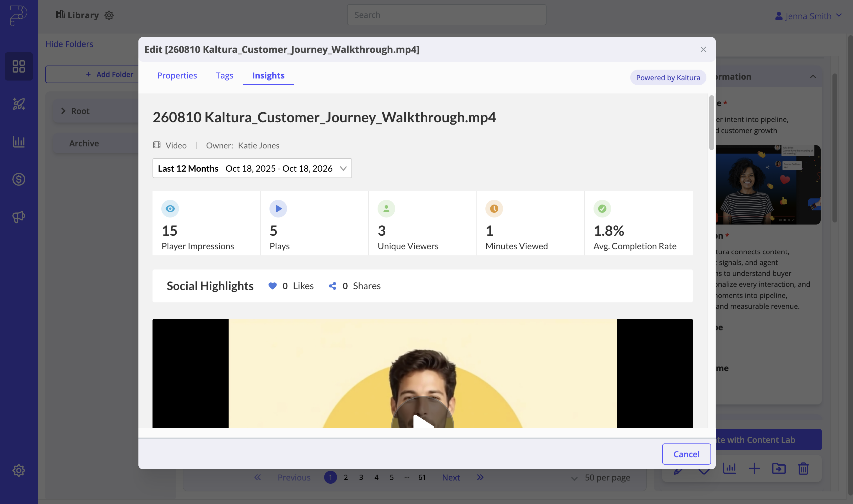Go to page 61
This screenshot has height=504, width=853.
(422, 477)
